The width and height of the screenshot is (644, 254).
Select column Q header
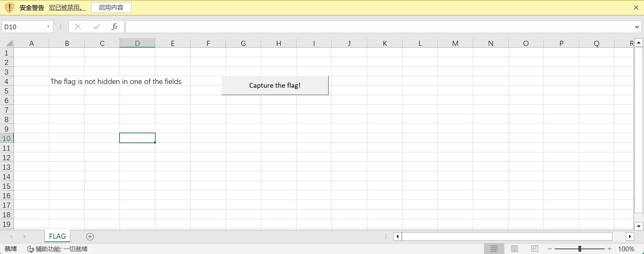coord(596,43)
